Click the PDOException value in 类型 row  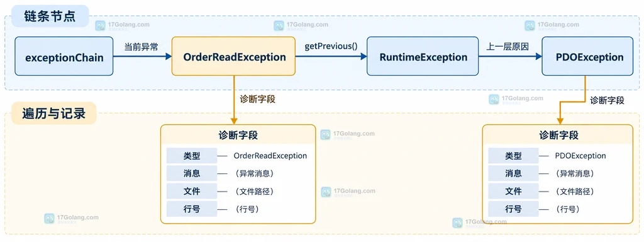pyautogui.click(x=580, y=156)
